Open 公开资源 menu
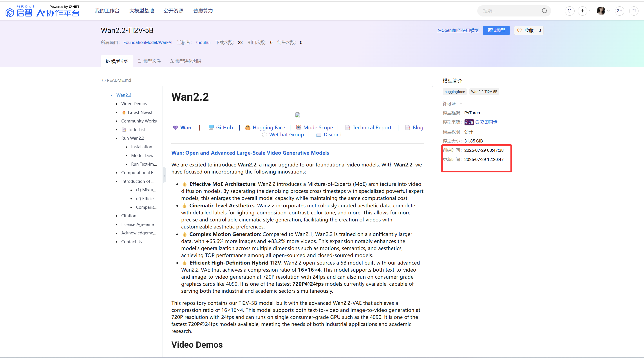644x358 pixels. pyautogui.click(x=174, y=11)
